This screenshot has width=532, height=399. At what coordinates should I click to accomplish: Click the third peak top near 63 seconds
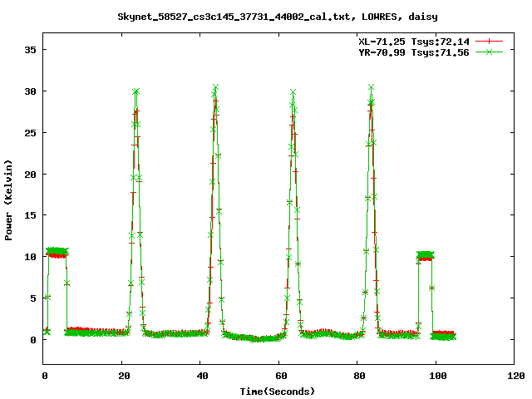(x=293, y=92)
